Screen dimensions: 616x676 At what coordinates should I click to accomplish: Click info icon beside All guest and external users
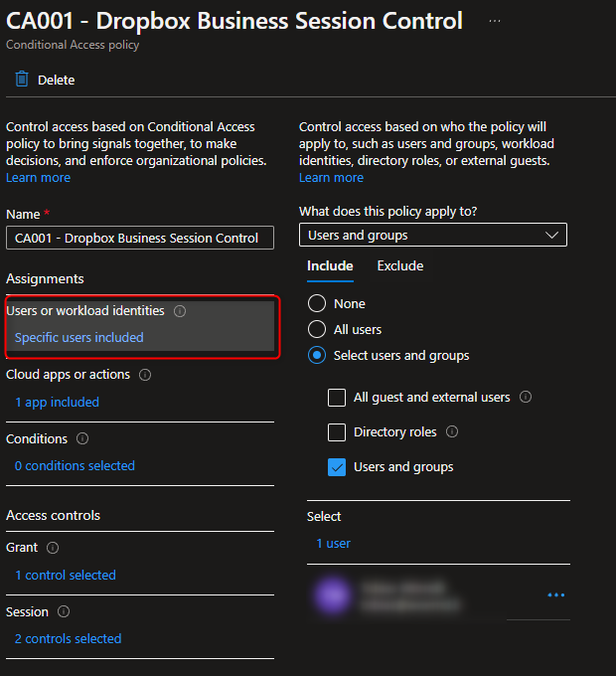click(x=526, y=397)
